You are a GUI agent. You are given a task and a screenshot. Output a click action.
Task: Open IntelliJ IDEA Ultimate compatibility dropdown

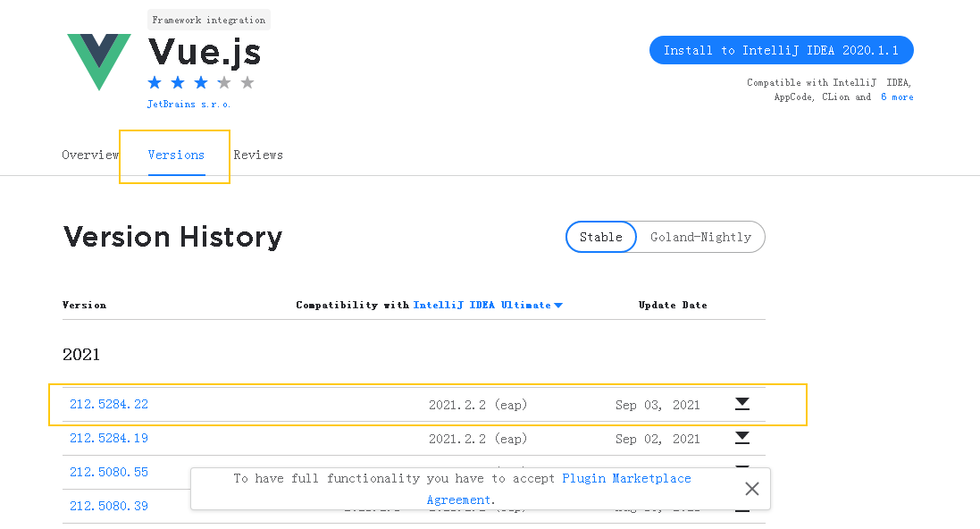pyautogui.click(x=488, y=305)
